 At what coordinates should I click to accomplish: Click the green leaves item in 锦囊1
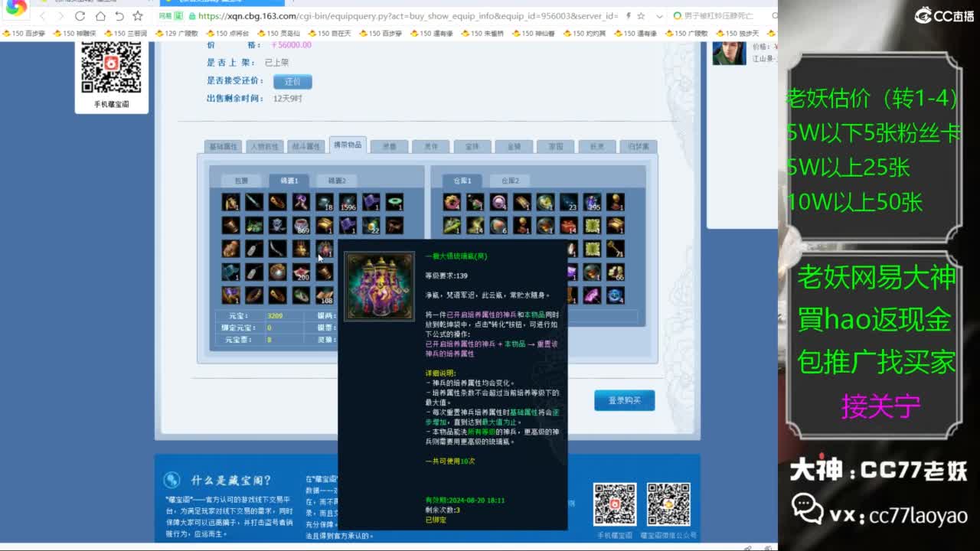254,225
